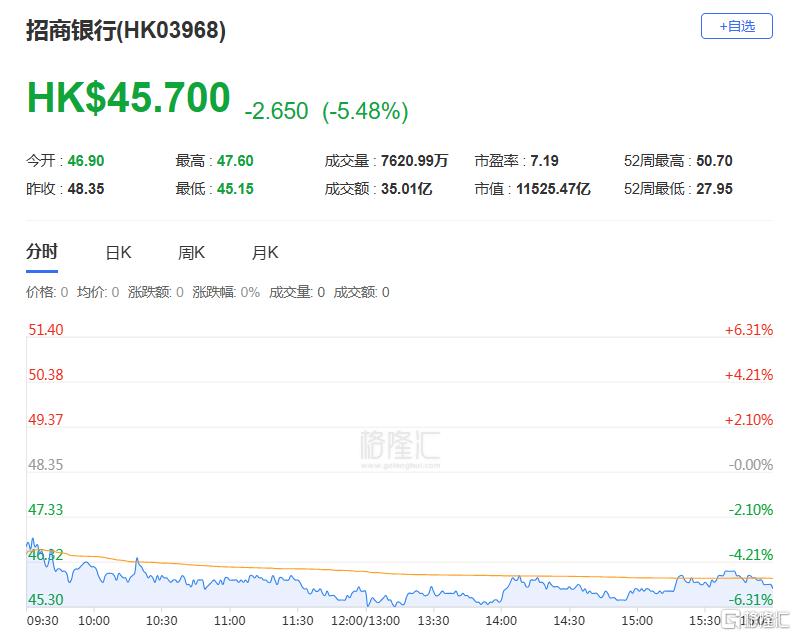Click the 52周最低 value 27.95
The image size is (796, 636).
coord(714,189)
